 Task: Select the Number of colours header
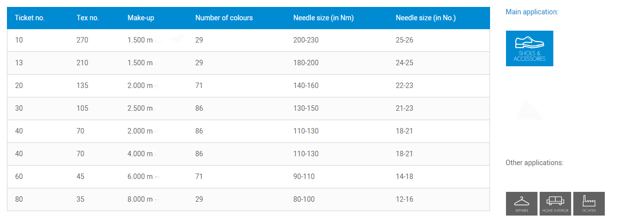click(x=224, y=18)
